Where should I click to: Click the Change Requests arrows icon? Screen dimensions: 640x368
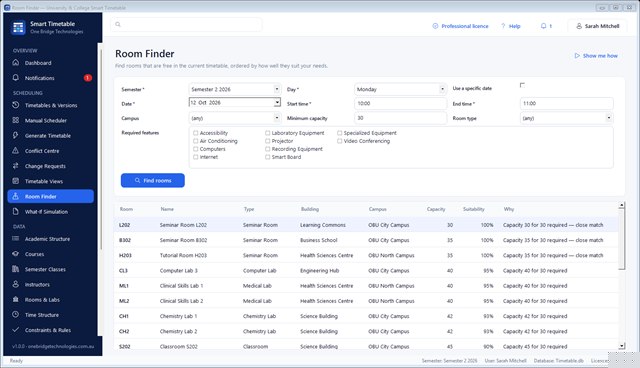(x=16, y=166)
